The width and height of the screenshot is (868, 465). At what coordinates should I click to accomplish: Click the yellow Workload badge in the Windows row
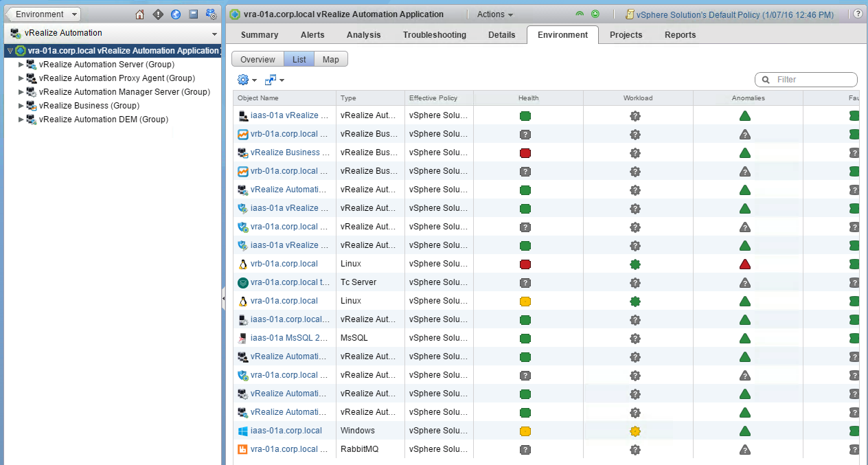[x=635, y=431]
